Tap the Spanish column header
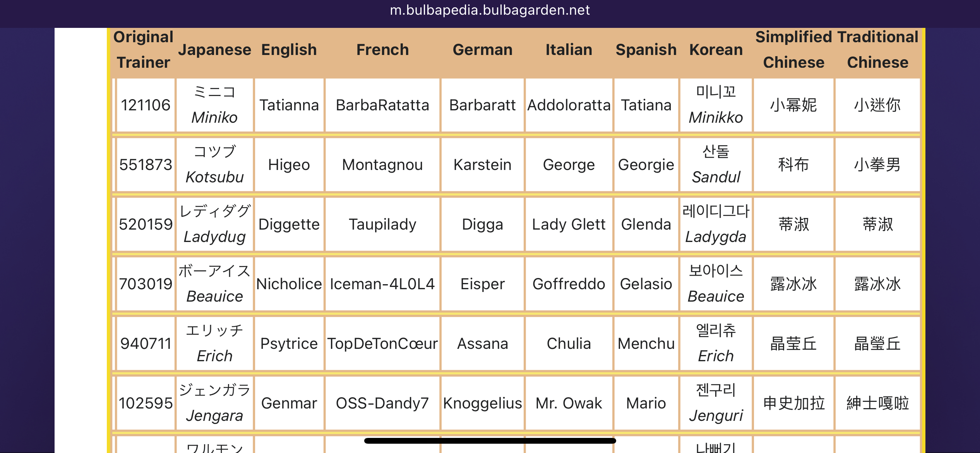The height and width of the screenshot is (453, 980). (x=646, y=50)
